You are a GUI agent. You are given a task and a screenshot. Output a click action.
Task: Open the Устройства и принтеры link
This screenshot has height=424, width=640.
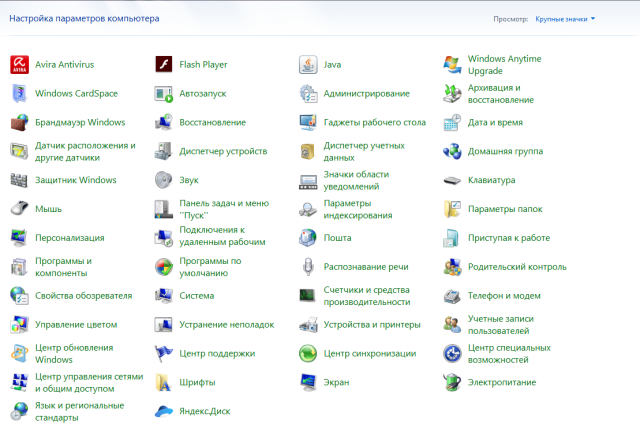[371, 325]
